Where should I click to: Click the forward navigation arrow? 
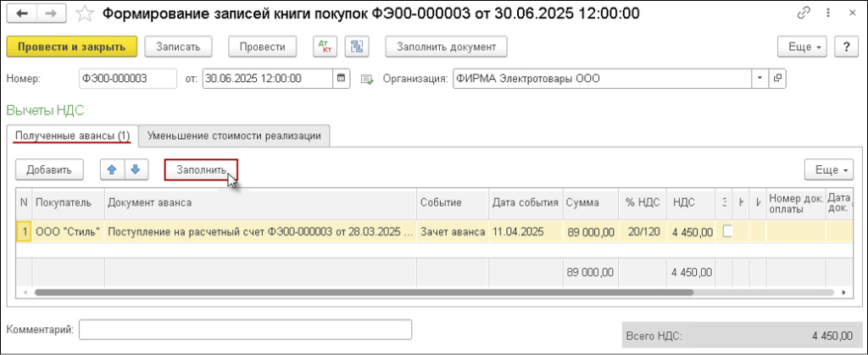click(x=50, y=14)
